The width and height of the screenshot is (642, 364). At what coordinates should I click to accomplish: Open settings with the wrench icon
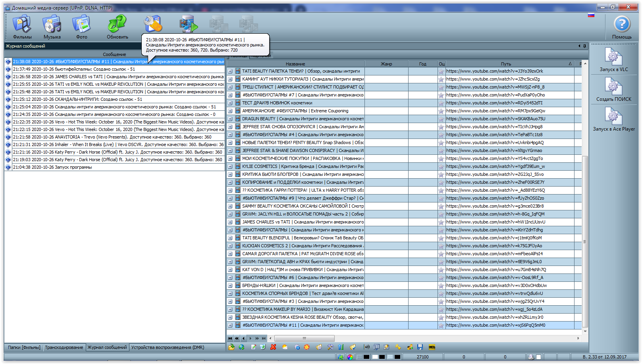[x=153, y=25]
